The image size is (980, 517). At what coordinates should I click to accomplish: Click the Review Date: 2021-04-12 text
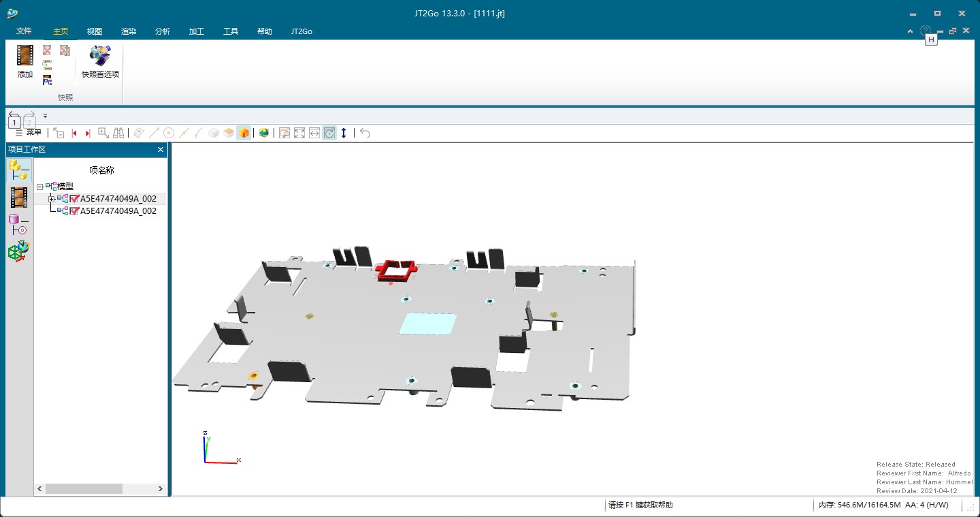917,490
